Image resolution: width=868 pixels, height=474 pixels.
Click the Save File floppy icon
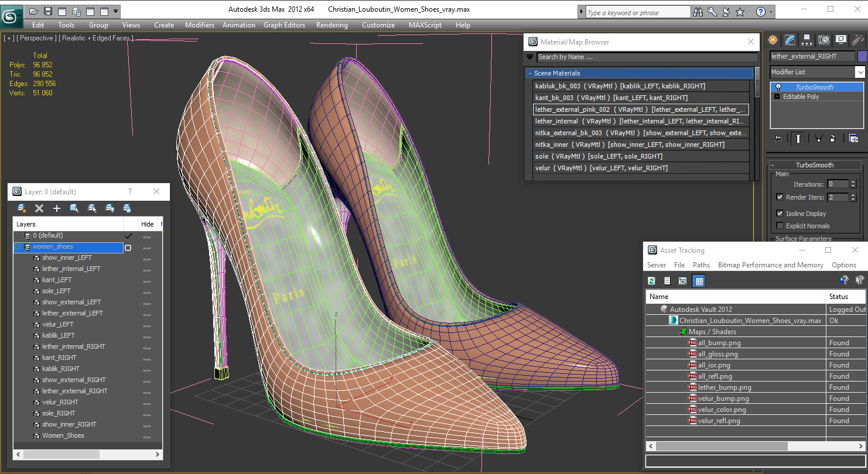click(48, 11)
